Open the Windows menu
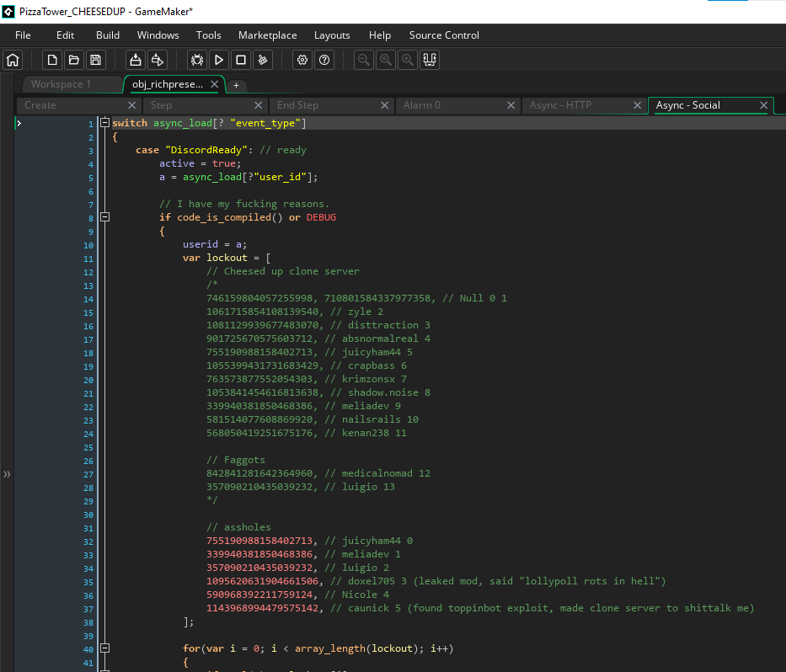Image resolution: width=786 pixels, height=672 pixels. click(158, 35)
